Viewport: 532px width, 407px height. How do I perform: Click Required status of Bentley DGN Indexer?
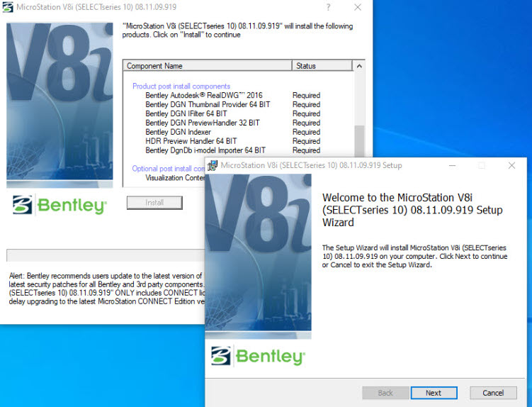[306, 132]
